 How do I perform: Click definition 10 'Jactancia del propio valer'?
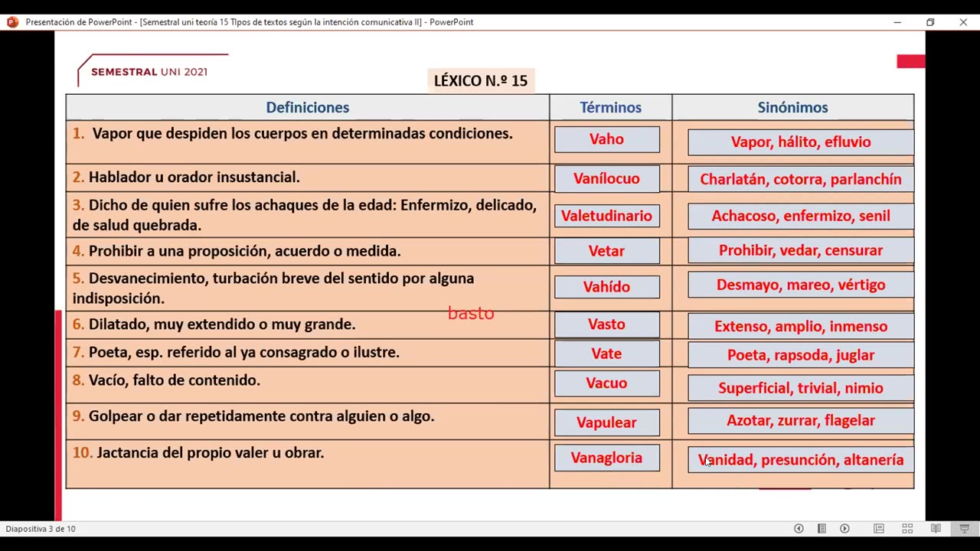[x=198, y=453]
